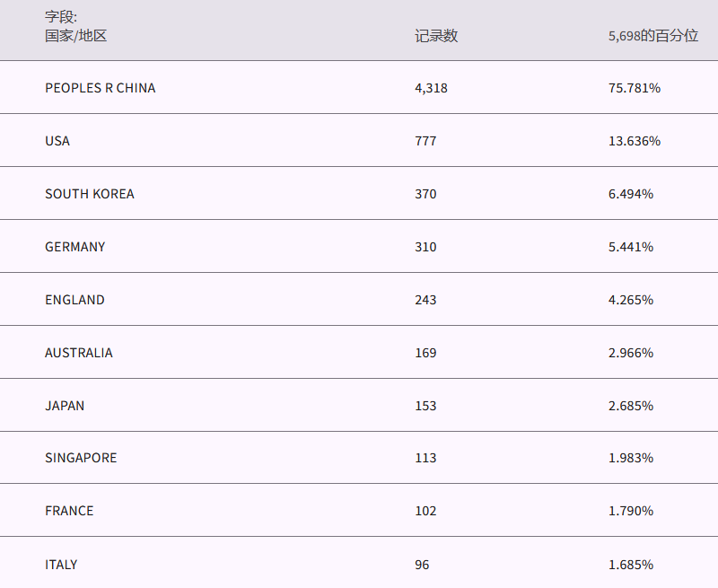Select the FRANCE row label
Screen dimensions: 718x588
tap(69, 511)
